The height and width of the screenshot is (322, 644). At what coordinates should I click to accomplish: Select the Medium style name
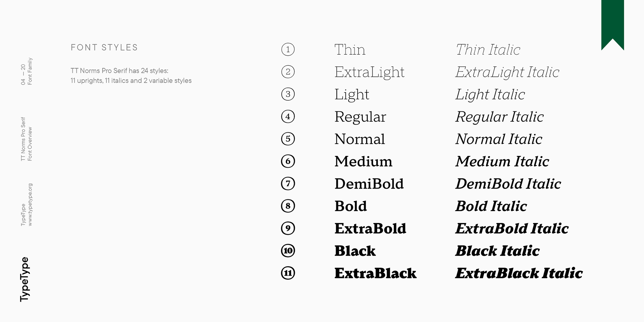click(x=363, y=161)
